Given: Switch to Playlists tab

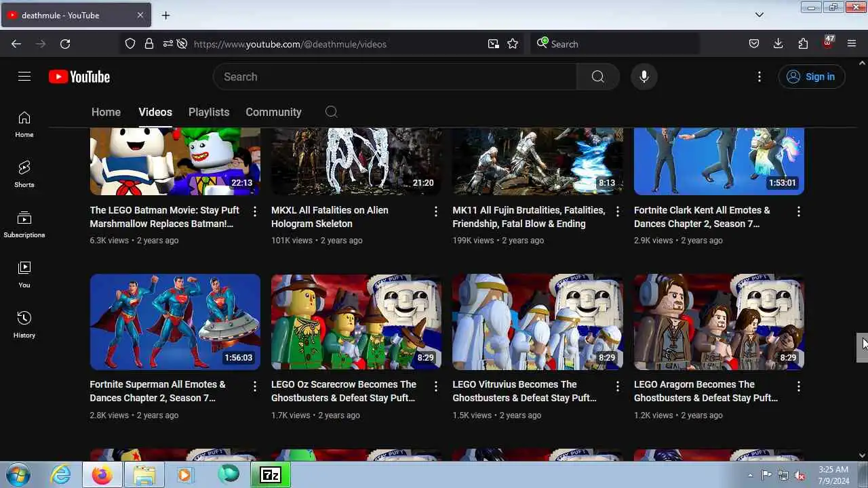Looking at the screenshot, I should [x=209, y=112].
